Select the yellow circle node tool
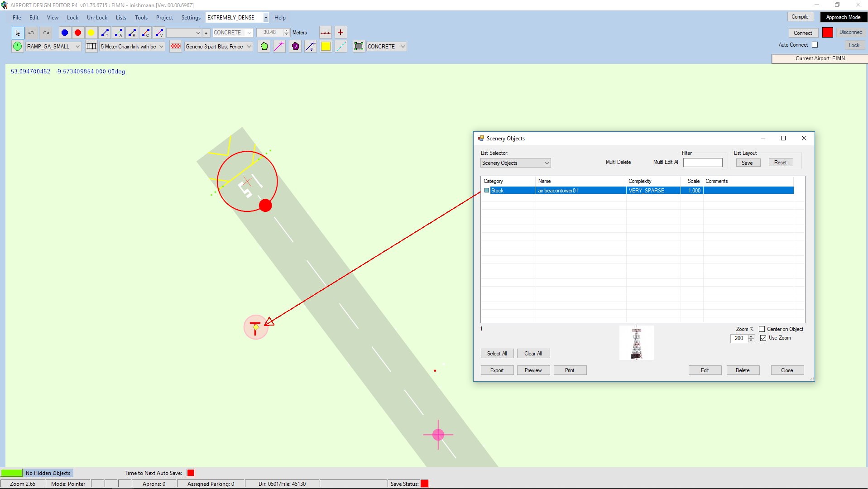 [x=91, y=33]
